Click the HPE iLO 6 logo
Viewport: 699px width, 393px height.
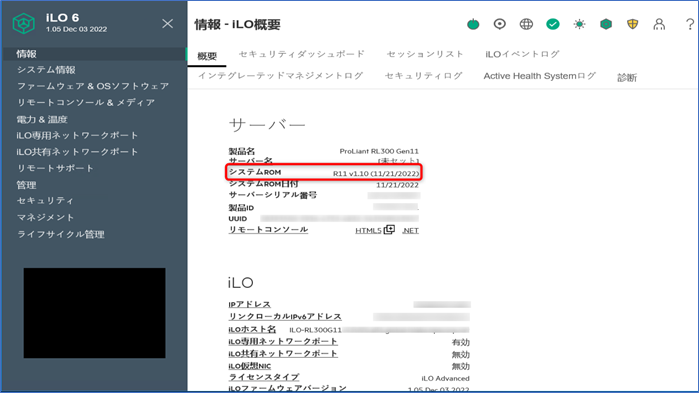pos(24,23)
